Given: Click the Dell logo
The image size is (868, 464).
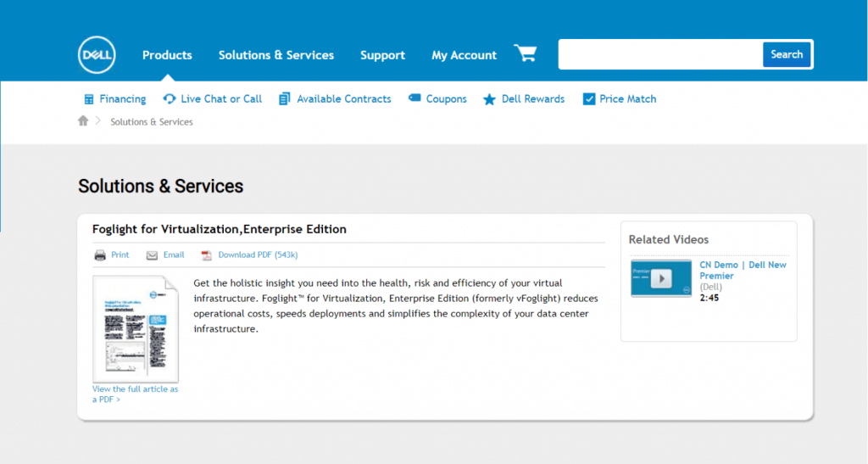Looking at the screenshot, I should (97, 55).
